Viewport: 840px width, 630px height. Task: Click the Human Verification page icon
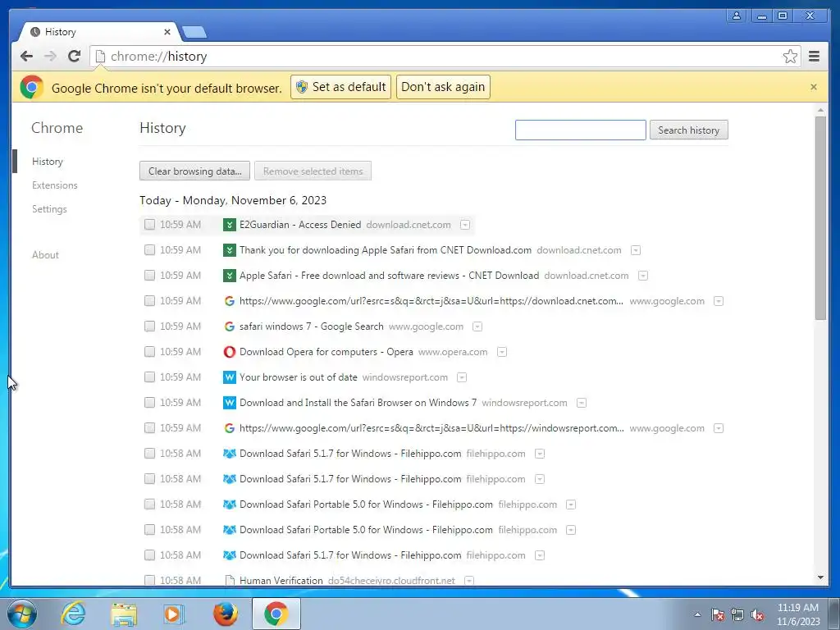click(230, 580)
